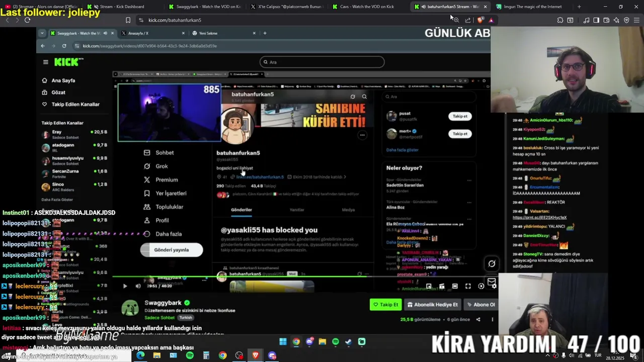Open Profil in the X sidebar

click(156, 221)
